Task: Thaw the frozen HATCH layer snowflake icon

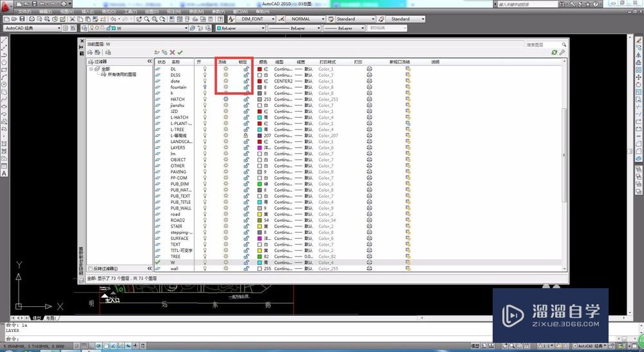Action: point(225,99)
